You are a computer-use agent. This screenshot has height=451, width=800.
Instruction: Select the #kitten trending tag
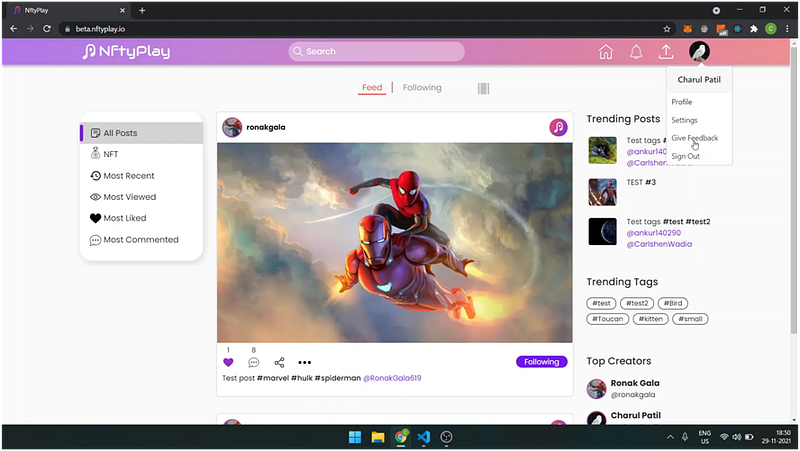651,319
